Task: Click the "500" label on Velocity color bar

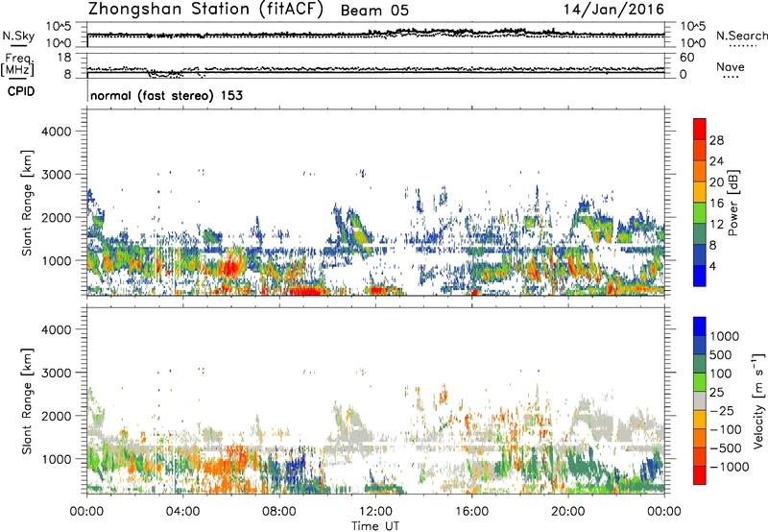Action: [721, 354]
